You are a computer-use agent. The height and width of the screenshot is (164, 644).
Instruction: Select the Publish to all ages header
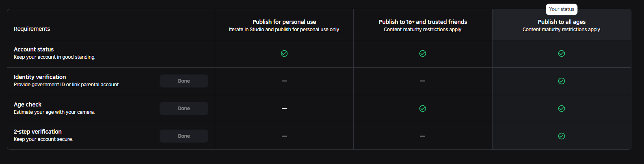coord(562,22)
